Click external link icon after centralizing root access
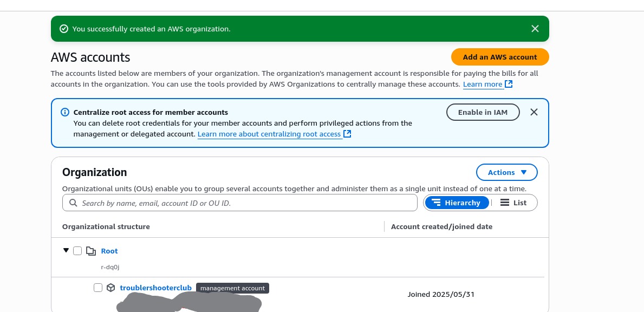 tap(347, 134)
